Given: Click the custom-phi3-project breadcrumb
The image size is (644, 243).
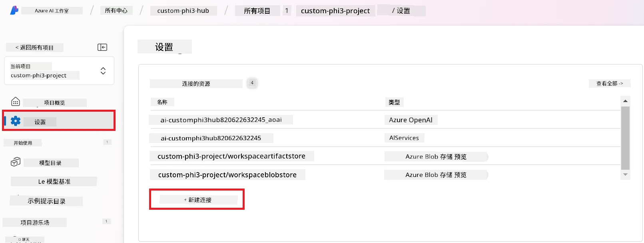Looking at the screenshot, I should (335, 11).
